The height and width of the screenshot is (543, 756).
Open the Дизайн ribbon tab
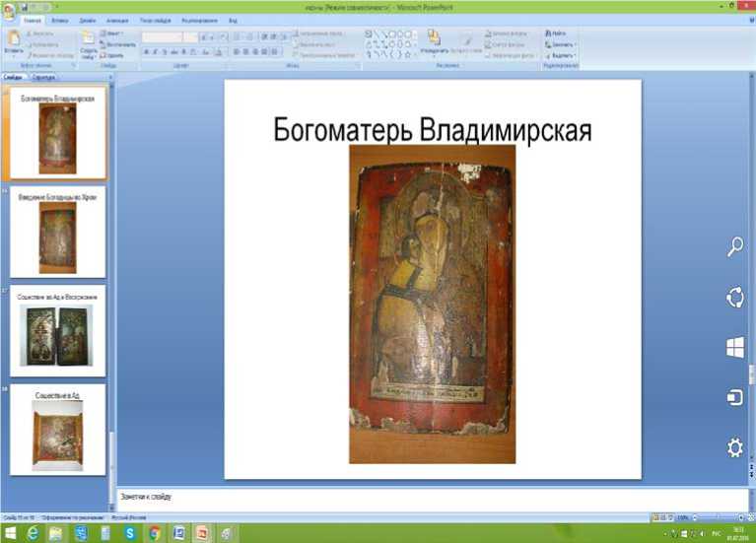[88, 21]
